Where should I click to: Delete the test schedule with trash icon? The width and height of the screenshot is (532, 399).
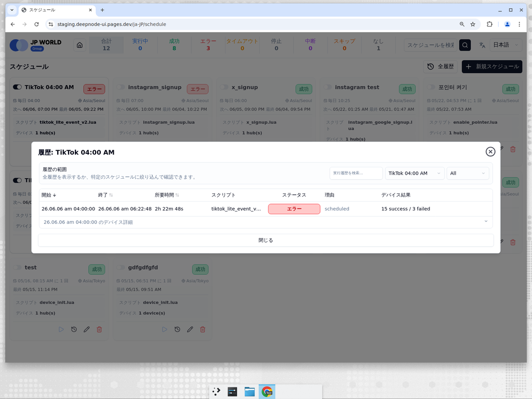(x=99, y=329)
